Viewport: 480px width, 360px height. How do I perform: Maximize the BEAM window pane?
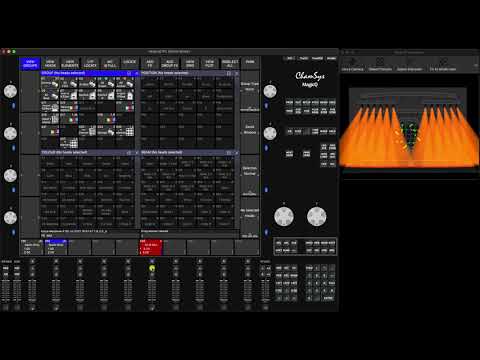tap(229, 152)
